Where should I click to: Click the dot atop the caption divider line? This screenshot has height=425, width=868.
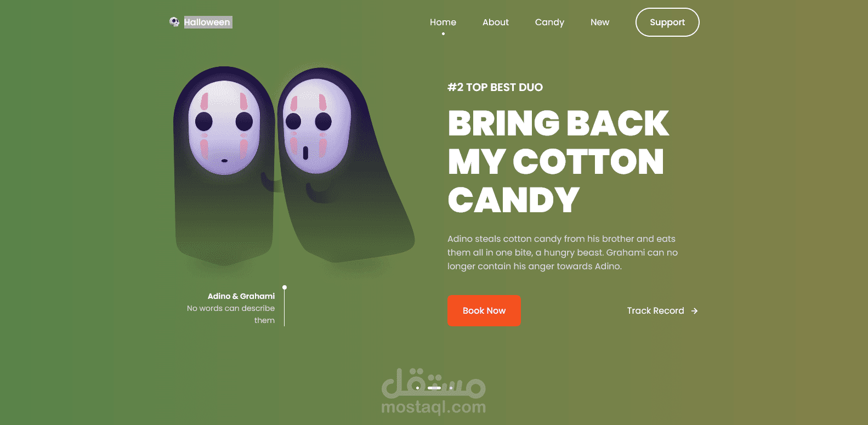click(x=285, y=287)
